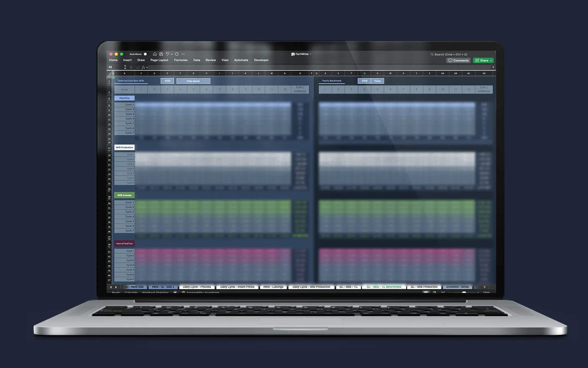This screenshot has height=368, width=588.
Task: Click row header 17
Action: tap(109, 149)
